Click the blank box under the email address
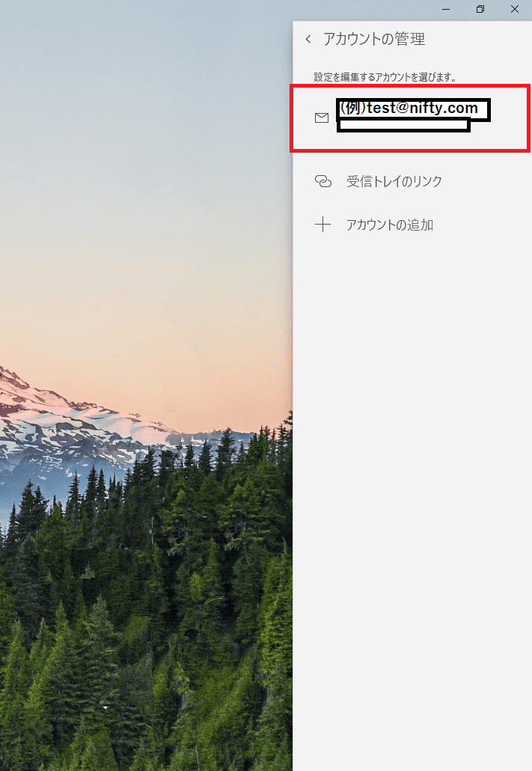Screen dimensions: 532x771 point(403,126)
